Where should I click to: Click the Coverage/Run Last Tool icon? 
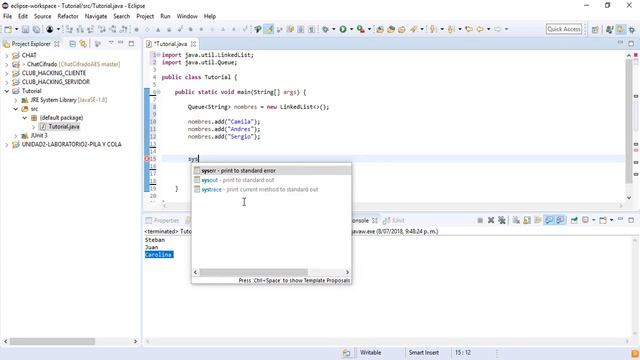(x=360, y=29)
